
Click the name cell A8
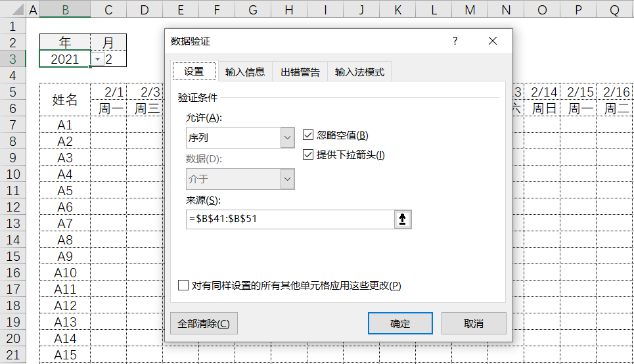pyautogui.click(x=64, y=240)
